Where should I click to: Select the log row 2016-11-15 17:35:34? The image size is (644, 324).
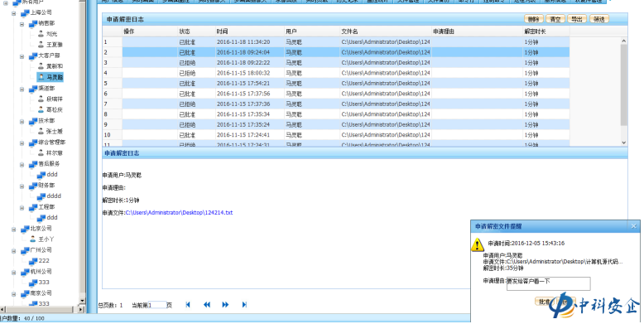click(x=336, y=114)
